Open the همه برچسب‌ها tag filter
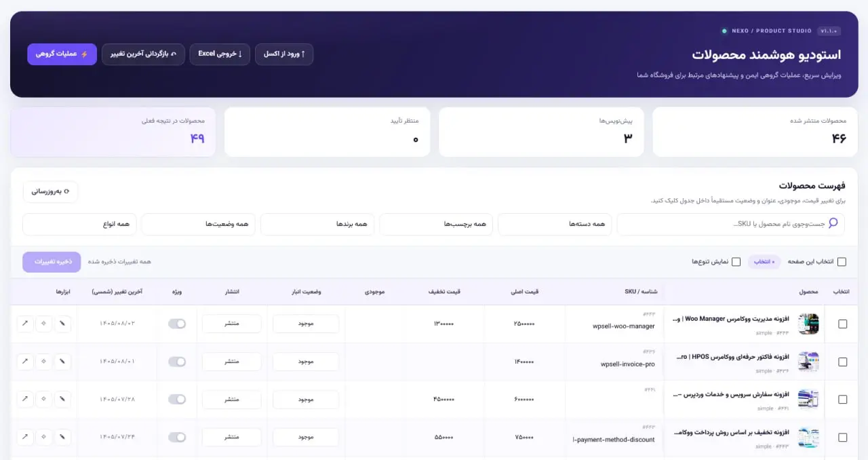 [x=436, y=224]
